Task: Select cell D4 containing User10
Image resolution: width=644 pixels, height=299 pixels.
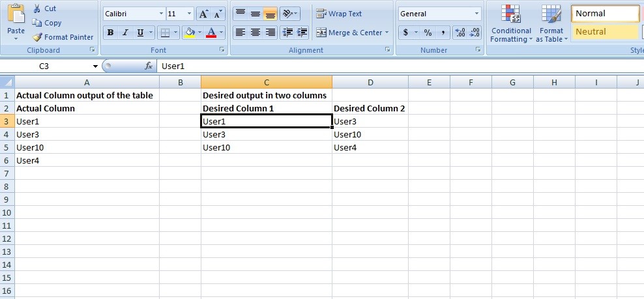Action: pyautogui.click(x=370, y=134)
